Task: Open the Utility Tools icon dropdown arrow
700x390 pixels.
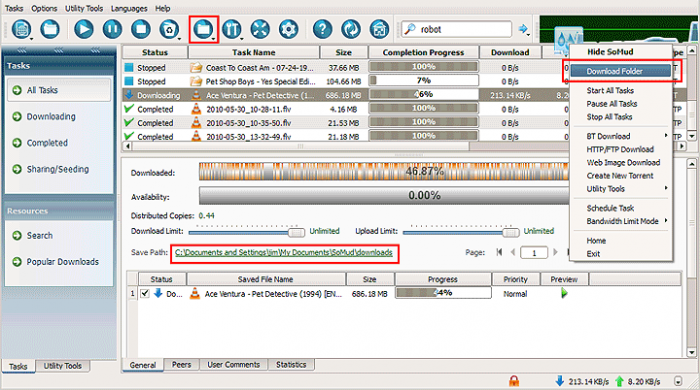Action: pyautogui.click(x=241, y=39)
